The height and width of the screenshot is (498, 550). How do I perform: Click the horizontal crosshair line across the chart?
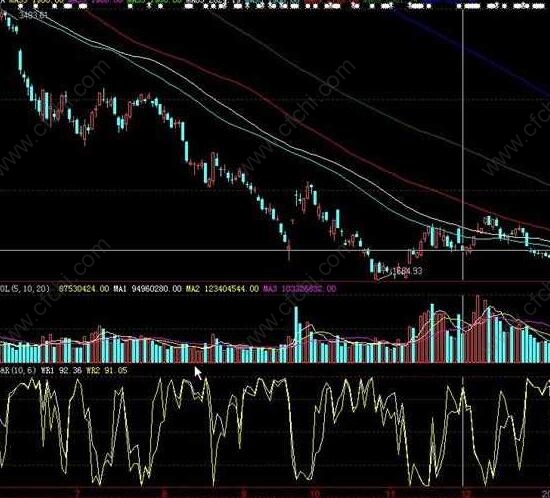(275, 250)
